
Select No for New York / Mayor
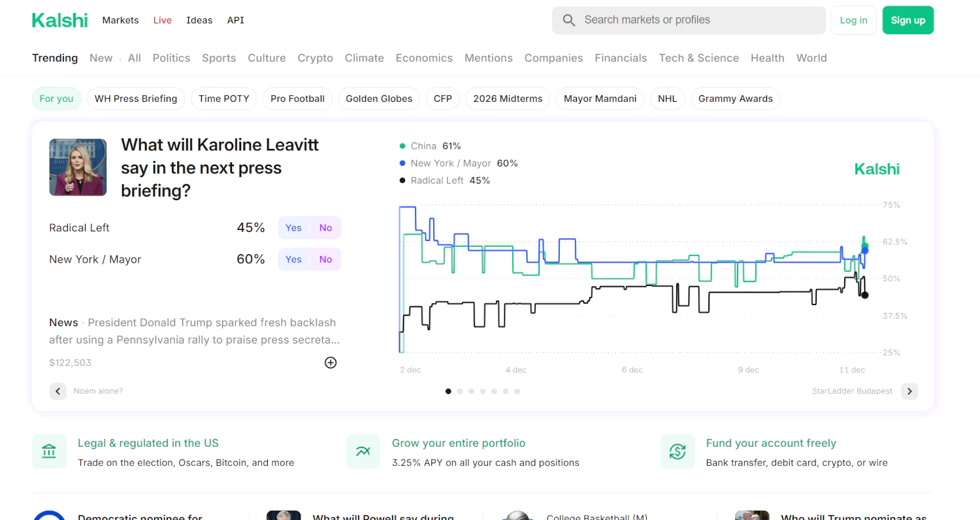click(325, 259)
